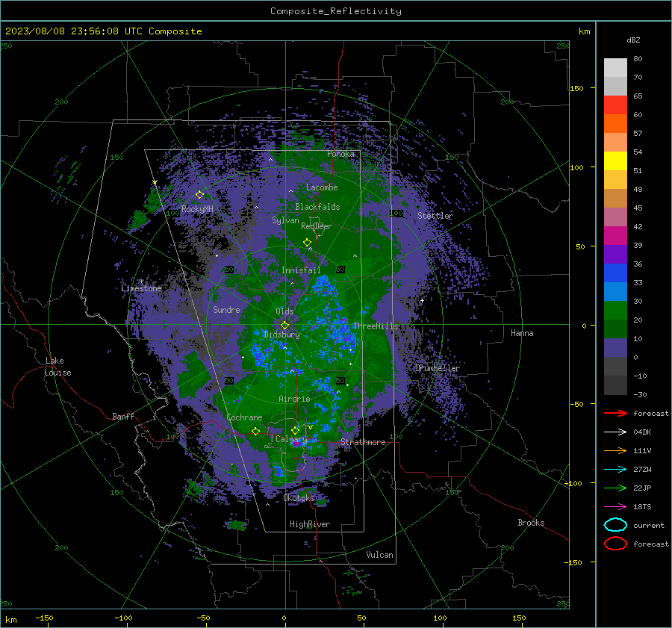This screenshot has width=672, height=628.
Task: Click the 04DK legend text
Action: tap(642, 432)
